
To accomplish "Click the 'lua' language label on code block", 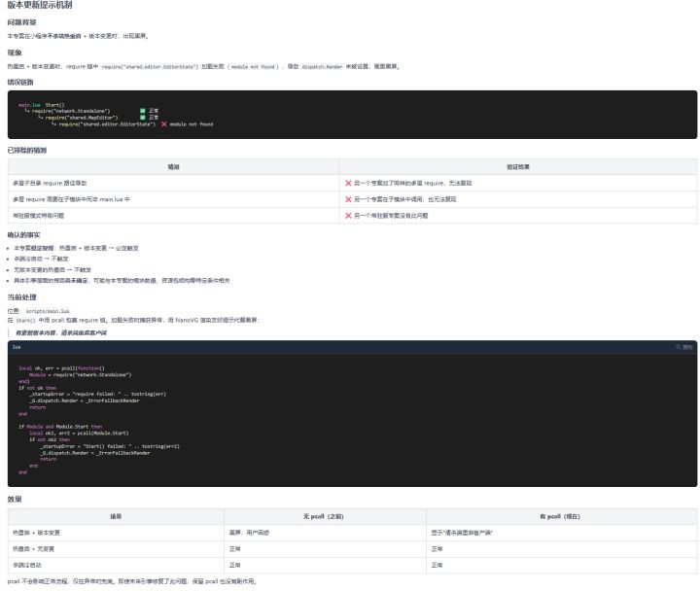I will click(x=17, y=346).
